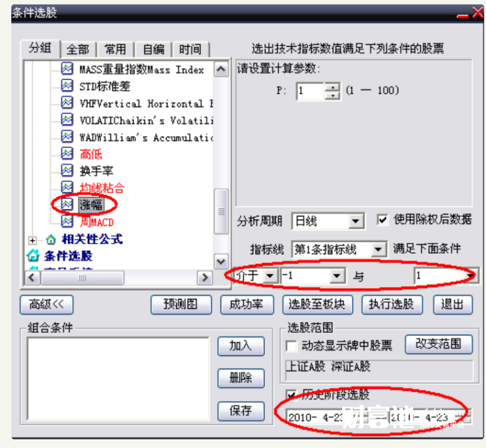This screenshot has width=486, height=448.
Task: Open the 分析周期 日线 dropdown
Action: [x=356, y=221]
